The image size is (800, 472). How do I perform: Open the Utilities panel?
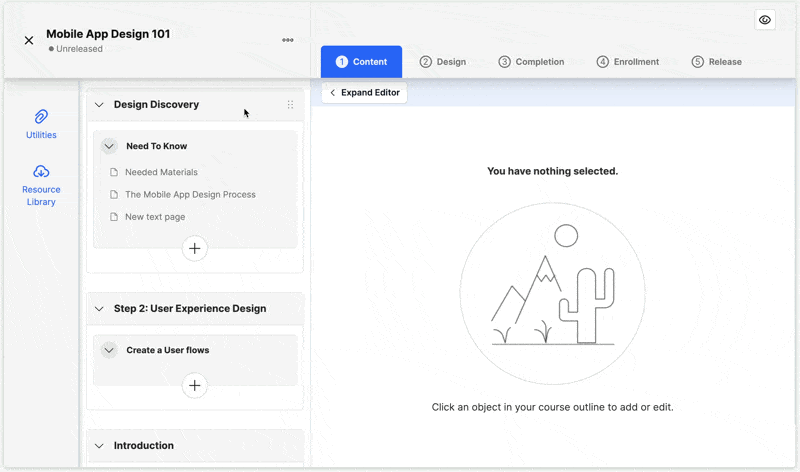(41, 124)
